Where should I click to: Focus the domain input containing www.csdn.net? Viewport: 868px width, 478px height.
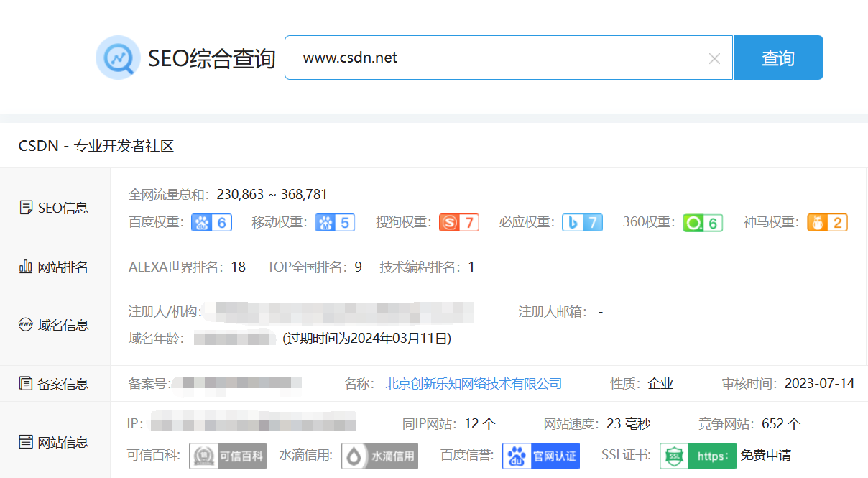(x=509, y=58)
